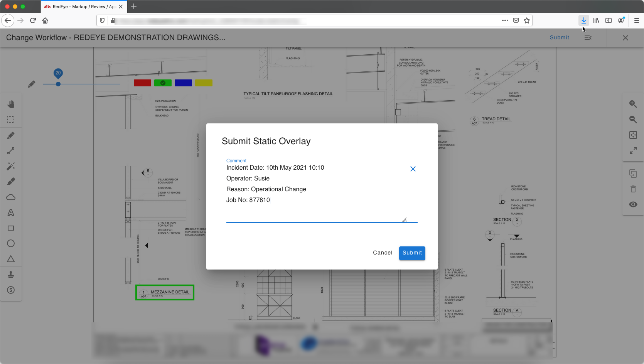Screen dimensions: 644x364
Task: Open the Firefox Downloads panel
Action: click(584, 20)
